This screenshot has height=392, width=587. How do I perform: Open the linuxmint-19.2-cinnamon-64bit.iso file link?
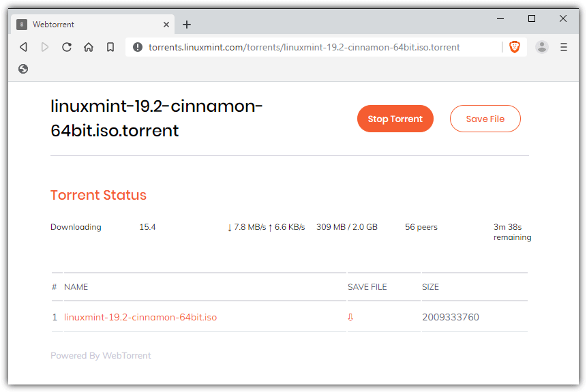pos(140,317)
